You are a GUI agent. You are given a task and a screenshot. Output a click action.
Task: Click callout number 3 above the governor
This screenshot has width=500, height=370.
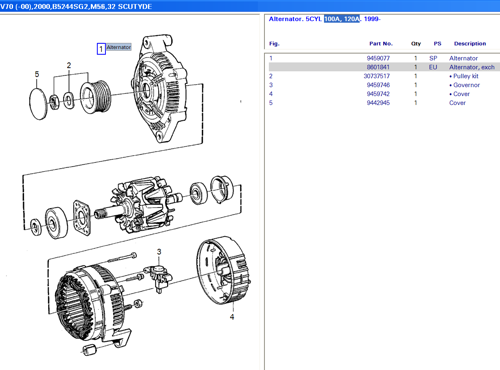159,252
